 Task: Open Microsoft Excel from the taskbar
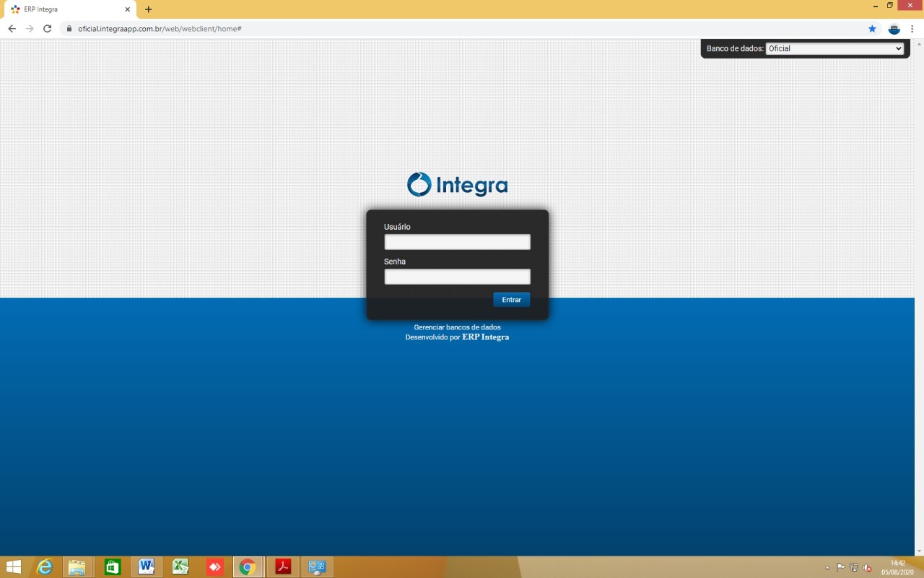[180, 567]
